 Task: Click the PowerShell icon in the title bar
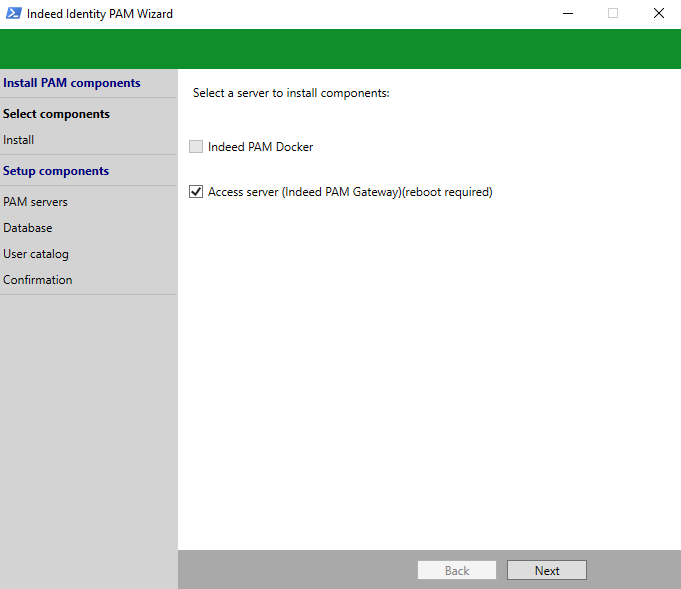click(x=14, y=13)
